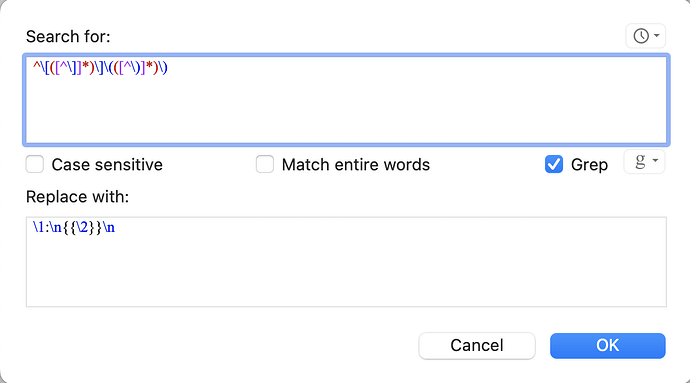
Task: Expand the arrow beside the clock icon
Action: (x=657, y=35)
